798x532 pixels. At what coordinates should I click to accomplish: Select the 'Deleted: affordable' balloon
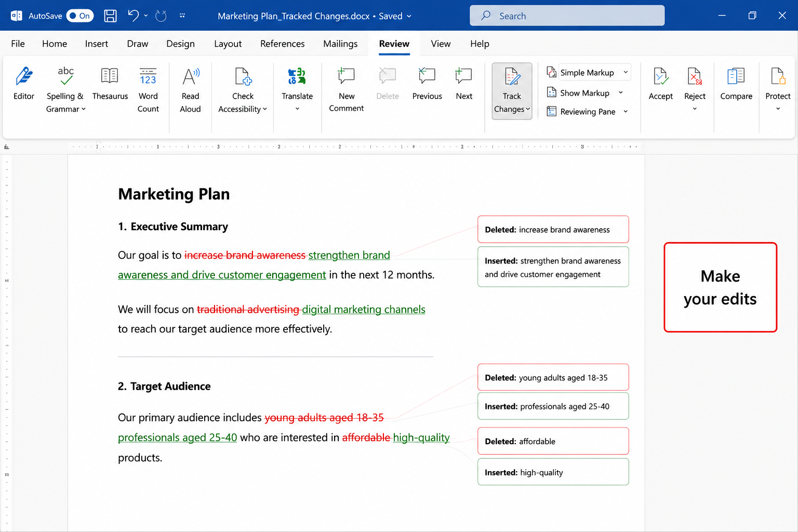553,441
